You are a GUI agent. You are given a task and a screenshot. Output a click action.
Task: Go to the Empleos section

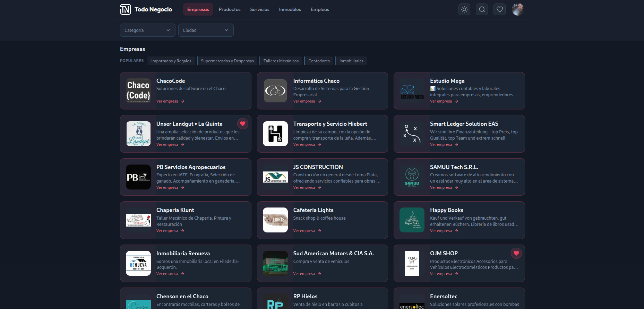click(x=319, y=9)
